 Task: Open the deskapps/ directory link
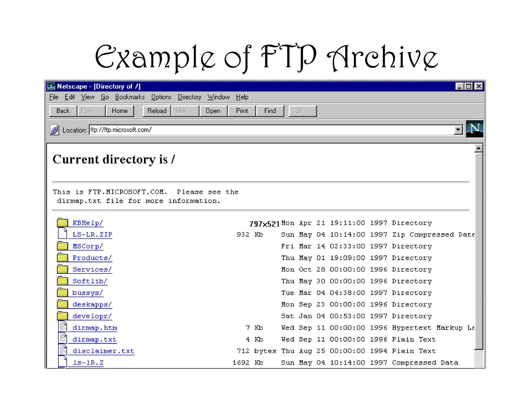(92, 304)
